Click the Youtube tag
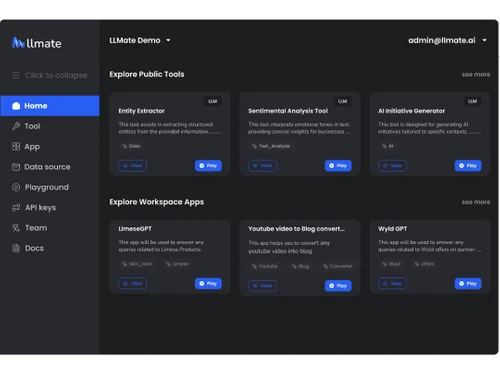Screen dimensions: 500x375 pos(265,266)
